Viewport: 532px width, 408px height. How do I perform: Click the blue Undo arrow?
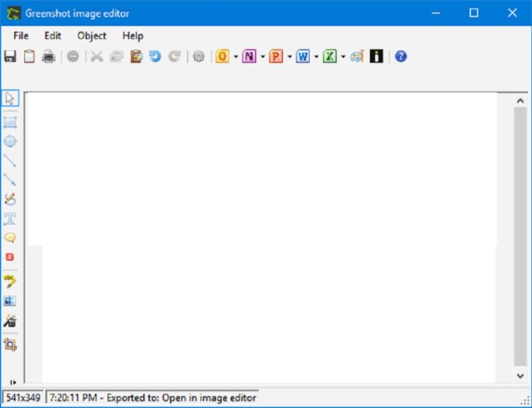point(156,56)
